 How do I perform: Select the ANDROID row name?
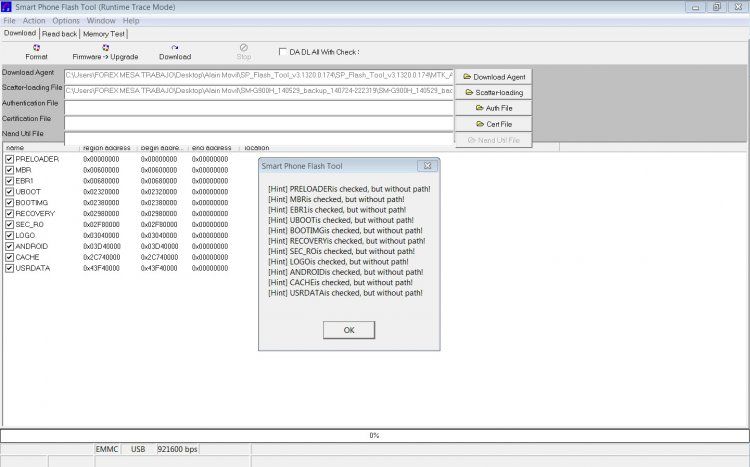coord(32,246)
